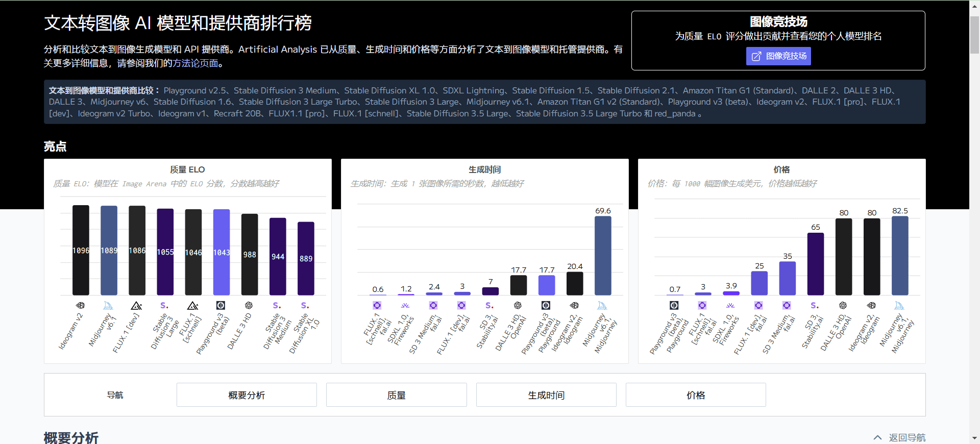Click DALLE 3 HD OpenAI icon in generation time chart
This screenshot has width=980, height=444.
[518, 305]
